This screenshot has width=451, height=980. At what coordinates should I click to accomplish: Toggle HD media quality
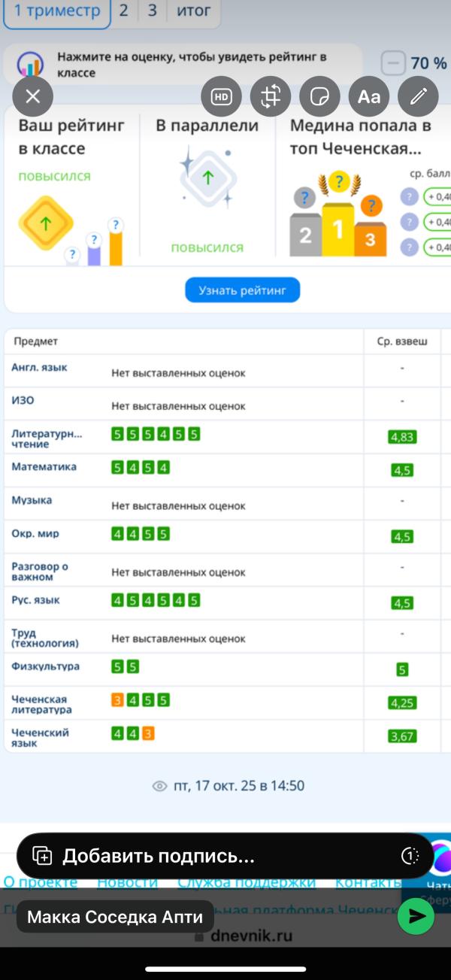coord(221,96)
